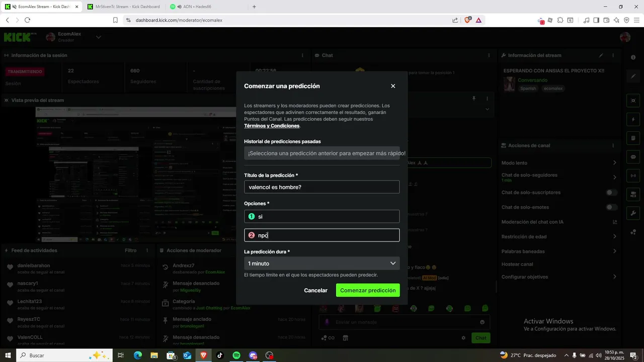Edit stream info pencil icon
This screenshot has height=362, width=644.
(x=601, y=55)
